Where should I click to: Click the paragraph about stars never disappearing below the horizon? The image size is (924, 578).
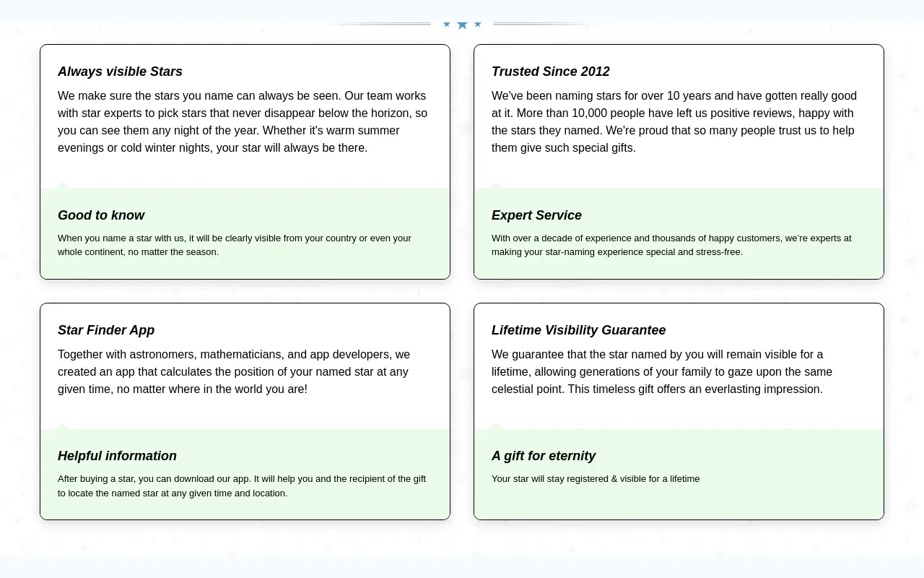[x=243, y=121]
